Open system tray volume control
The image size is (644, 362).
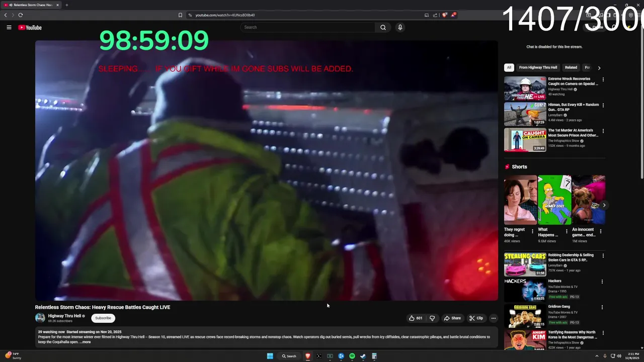619,356
